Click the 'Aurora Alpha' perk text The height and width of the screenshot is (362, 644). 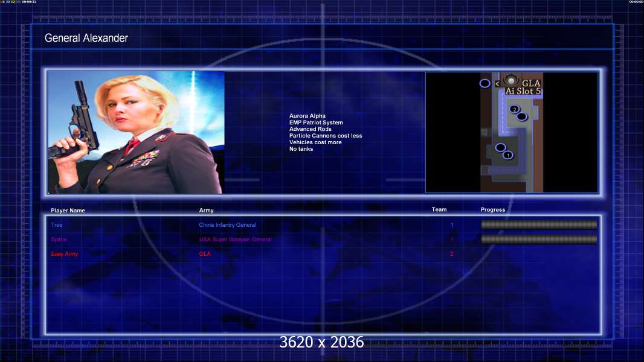coord(308,116)
